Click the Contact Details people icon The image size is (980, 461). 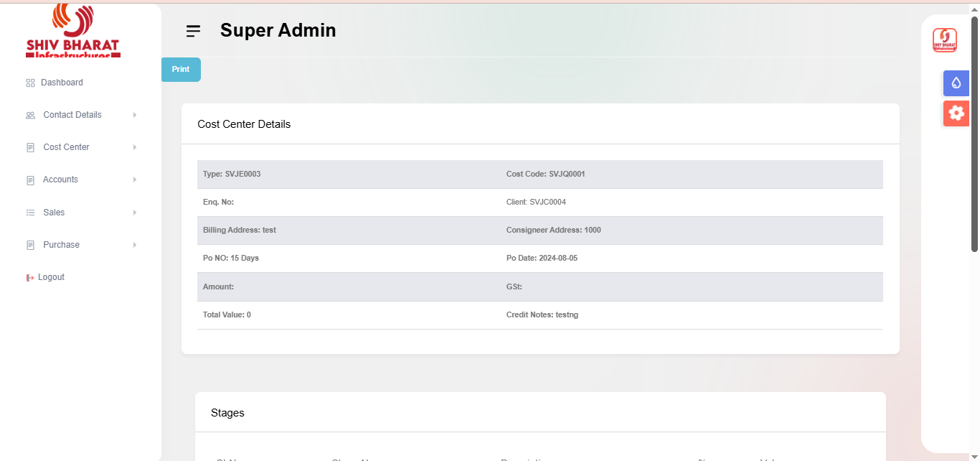pos(30,116)
